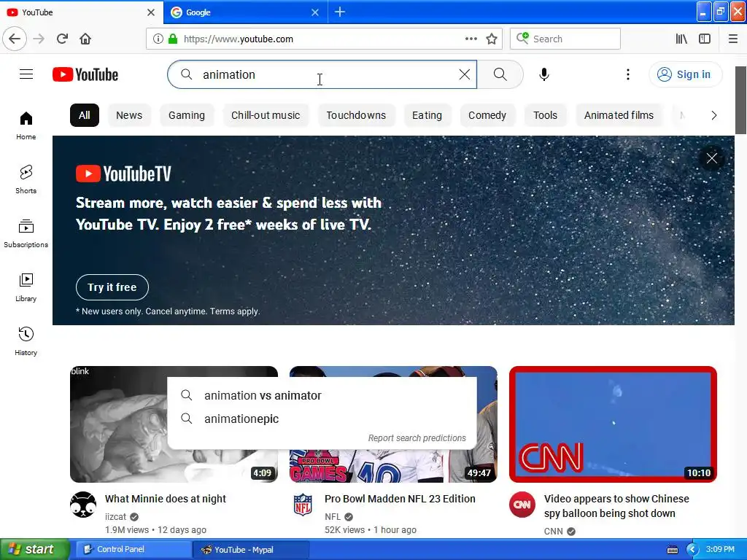This screenshot has height=560, width=747.
Task: Clear the search text with X
Action: pos(464,74)
